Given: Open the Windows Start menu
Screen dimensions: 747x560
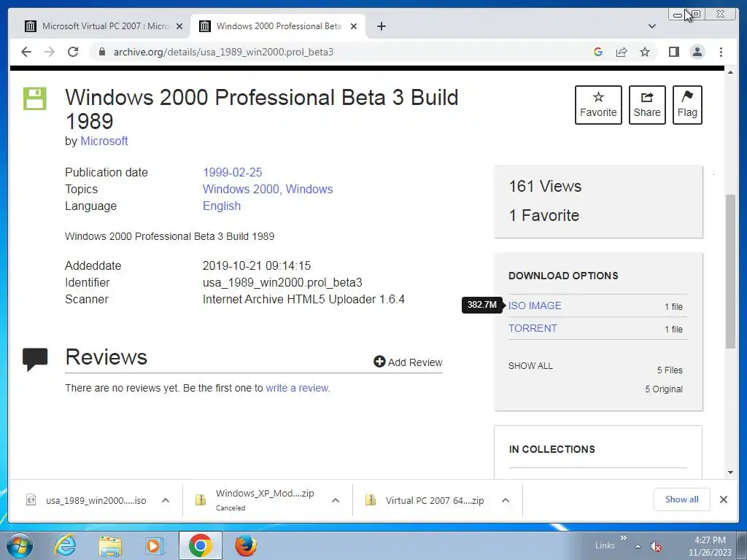Looking at the screenshot, I should coord(20,545).
